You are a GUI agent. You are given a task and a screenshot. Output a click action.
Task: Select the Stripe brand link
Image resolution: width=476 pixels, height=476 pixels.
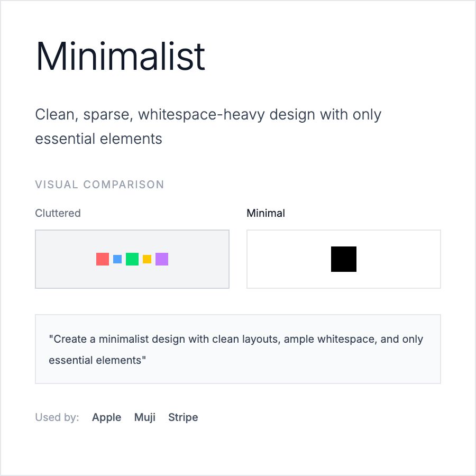tap(183, 417)
